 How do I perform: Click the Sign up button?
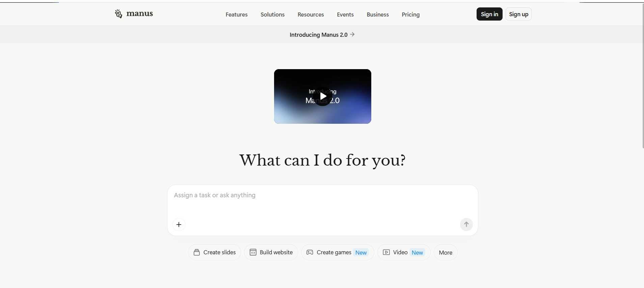click(x=518, y=14)
